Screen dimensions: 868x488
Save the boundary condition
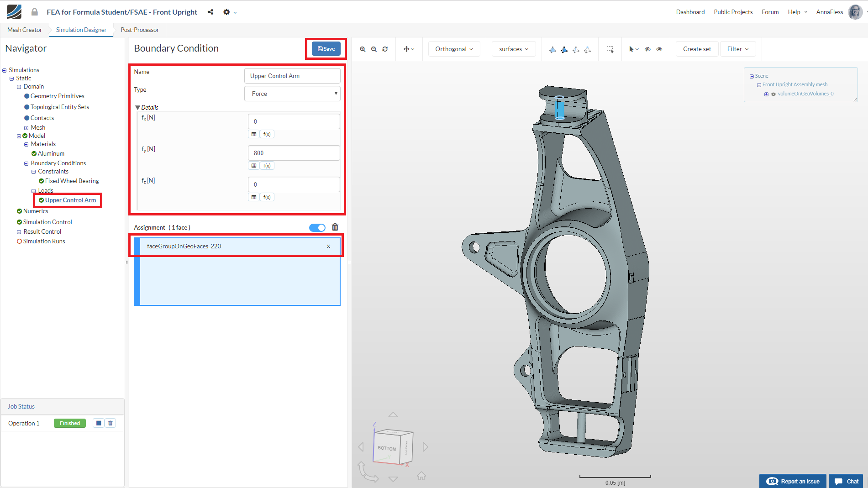[326, 49]
